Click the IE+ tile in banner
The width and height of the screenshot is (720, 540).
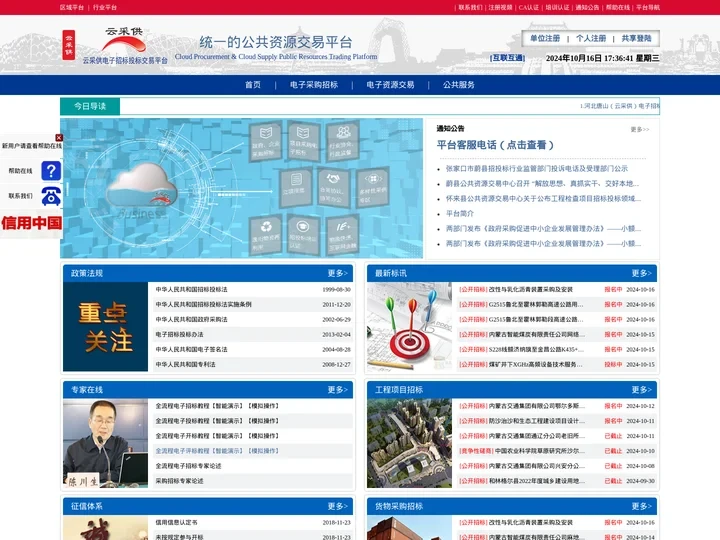(342, 234)
